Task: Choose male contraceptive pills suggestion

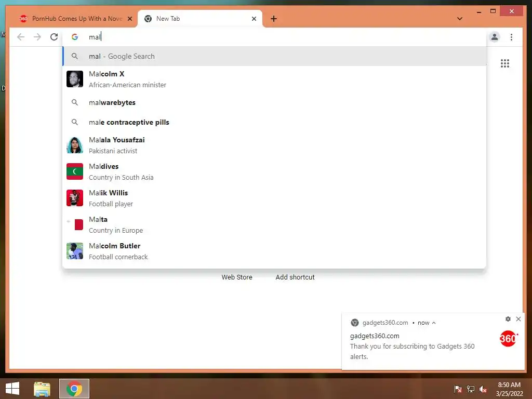Action: coord(274,122)
